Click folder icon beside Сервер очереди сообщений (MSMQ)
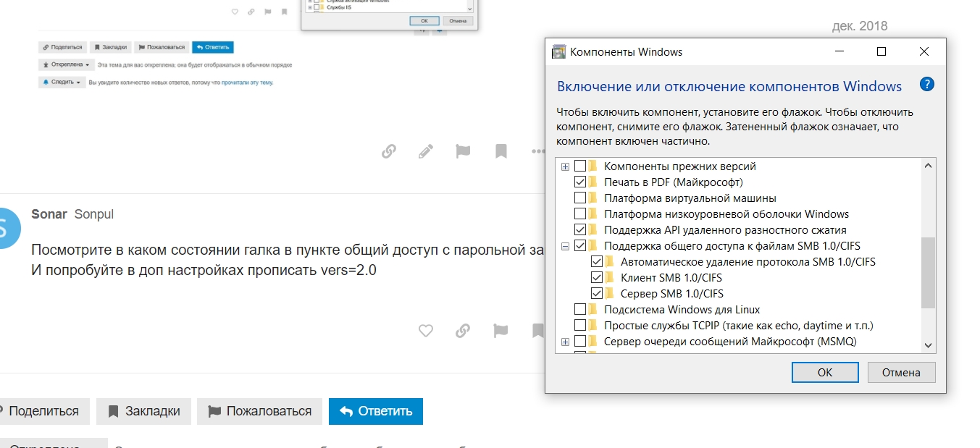The width and height of the screenshot is (980, 448). pos(594,342)
